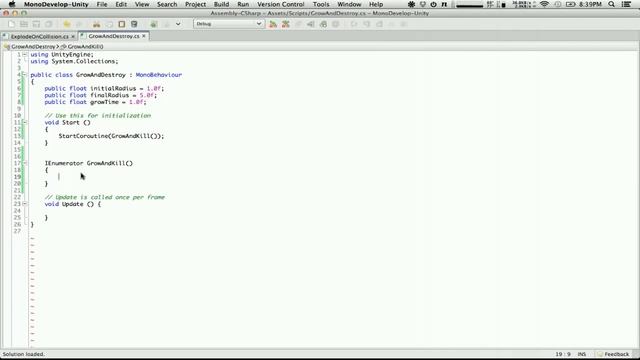Click the first bug Debug icon
The width and height of the screenshot is (640, 360).
[x=273, y=24]
